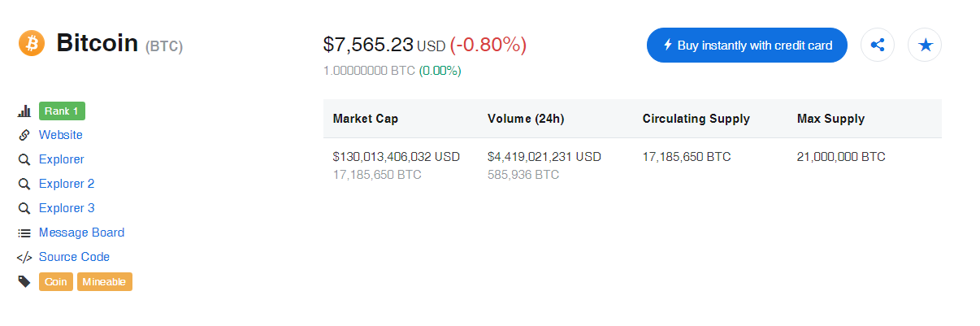Click the Market Cap column header
Image resolution: width=980 pixels, height=326 pixels.
coord(366,119)
